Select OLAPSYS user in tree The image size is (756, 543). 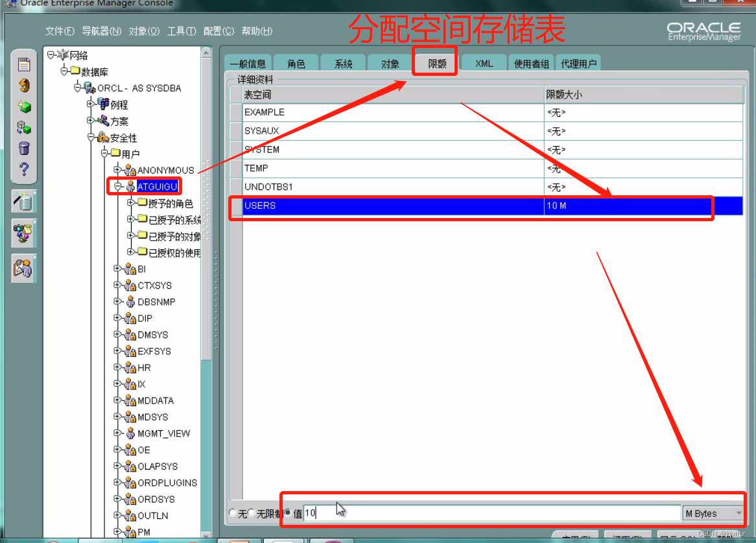click(158, 466)
